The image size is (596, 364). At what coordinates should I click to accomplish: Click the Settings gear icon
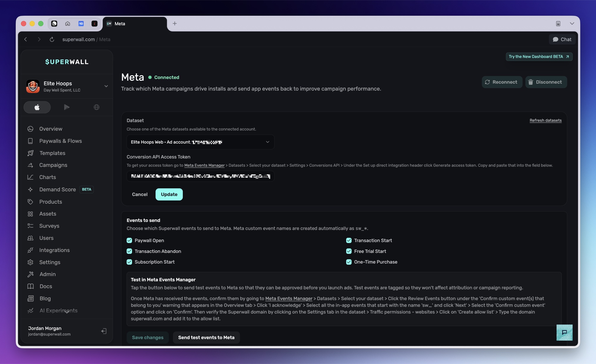tap(30, 262)
